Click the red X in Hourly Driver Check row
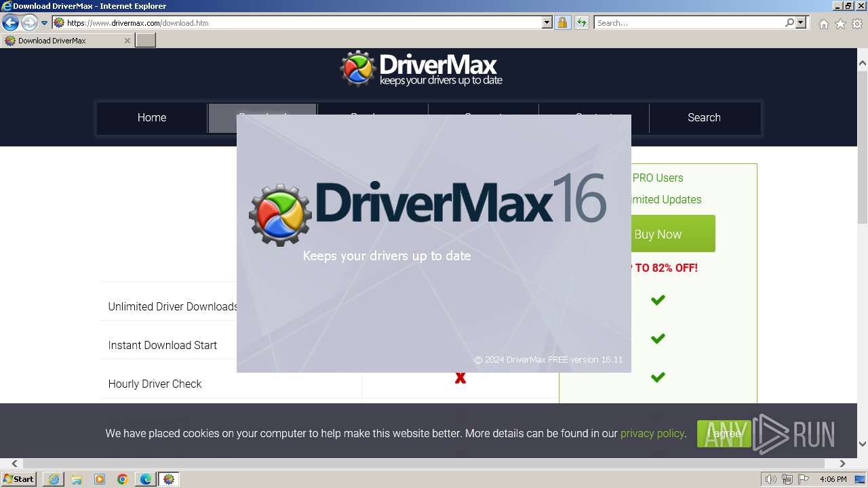Viewport: 868px width, 488px height. [x=460, y=378]
